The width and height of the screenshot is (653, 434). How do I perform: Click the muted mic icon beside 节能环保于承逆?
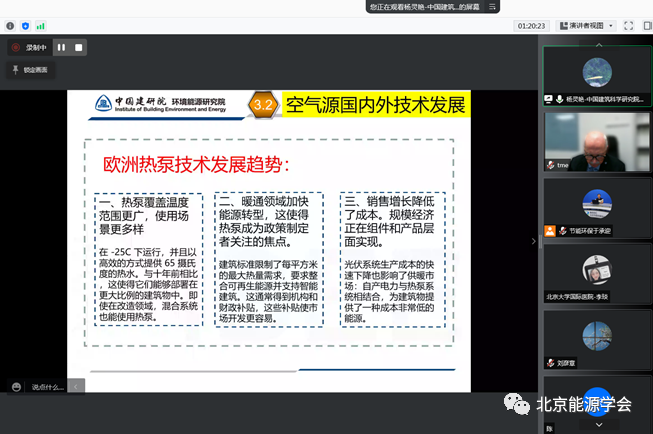[563, 231]
